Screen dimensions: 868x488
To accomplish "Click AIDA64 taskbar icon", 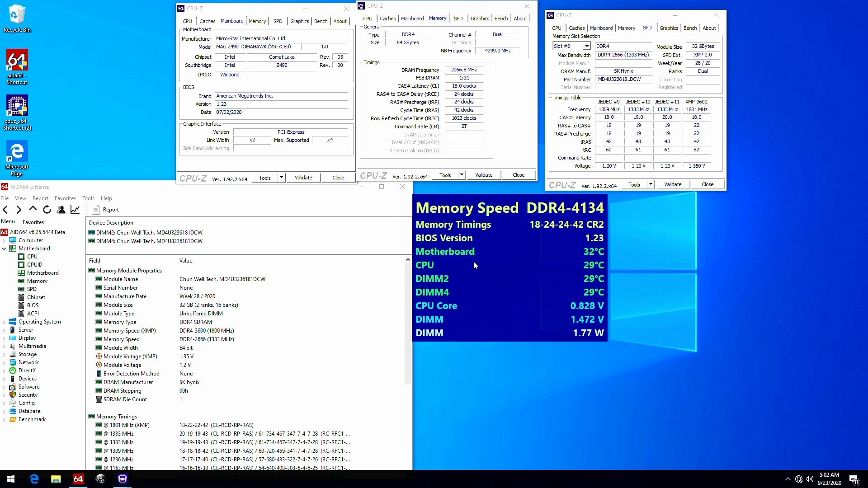I will pyautogui.click(x=78, y=479).
